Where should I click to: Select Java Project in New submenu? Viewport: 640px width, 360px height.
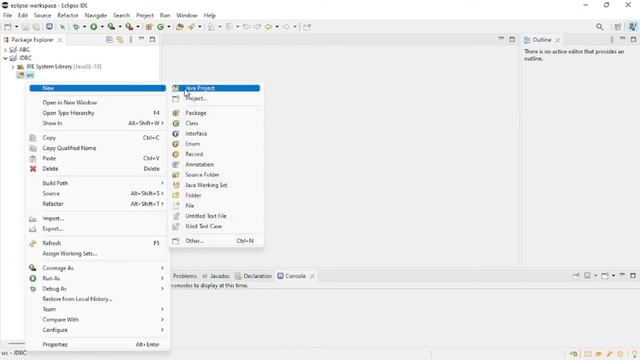[x=216, y=88]
